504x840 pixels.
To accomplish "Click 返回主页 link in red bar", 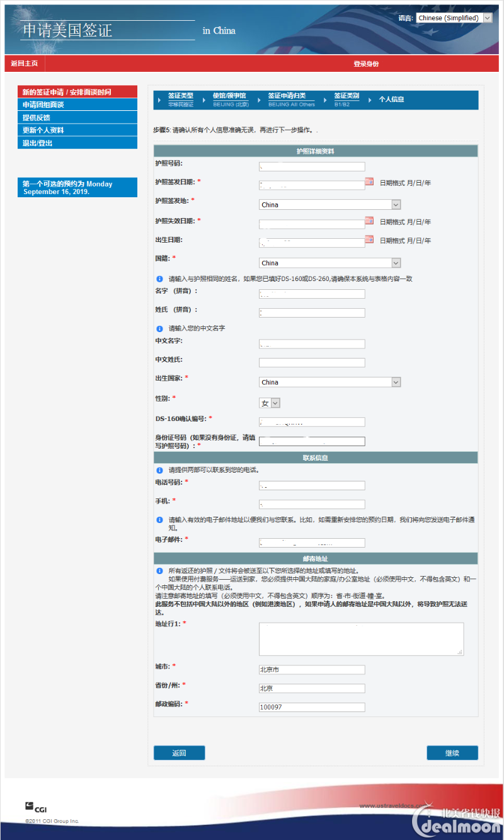I will pyautogui.click(x=25, y=64).
